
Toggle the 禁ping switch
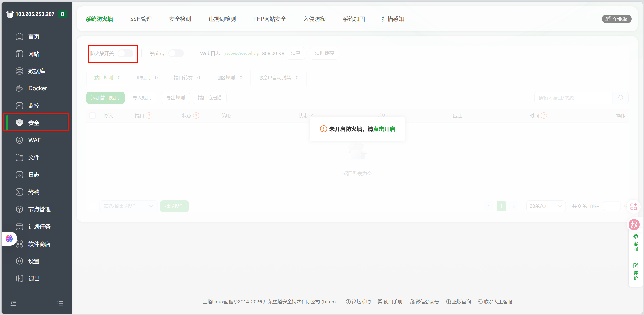pyautogui.click(x=176, y=53)
